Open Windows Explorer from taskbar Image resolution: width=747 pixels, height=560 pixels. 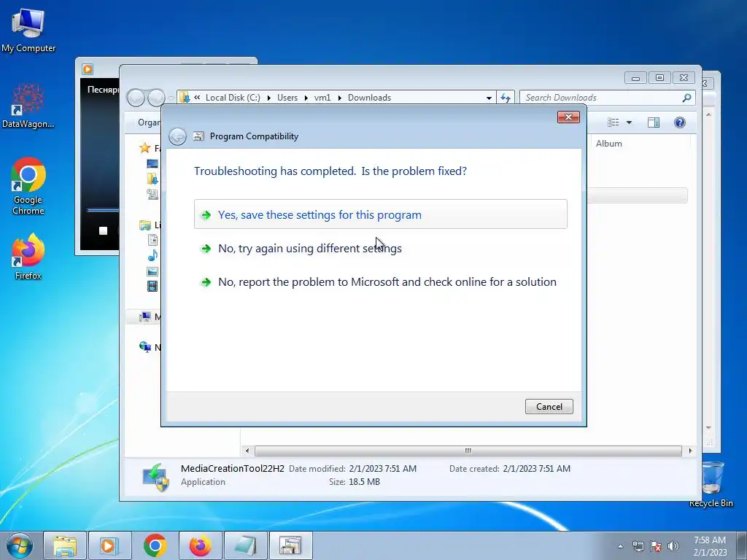click(x=65, y=545)
